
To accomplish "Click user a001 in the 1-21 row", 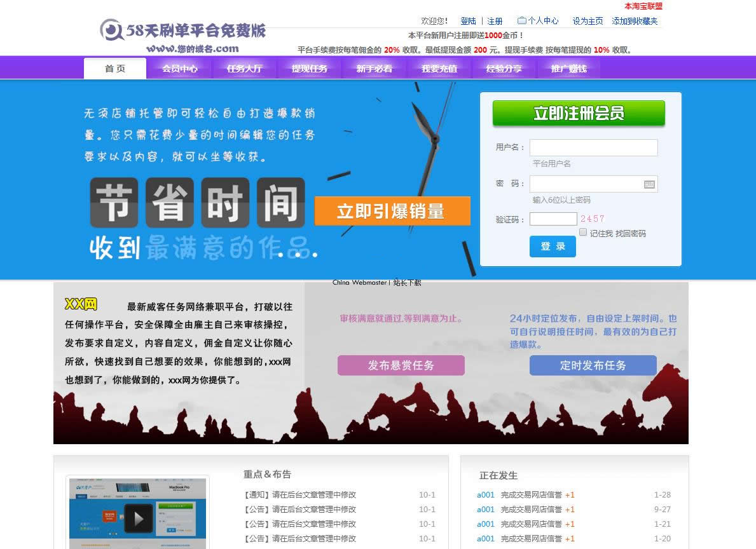I will click(486, 524).
